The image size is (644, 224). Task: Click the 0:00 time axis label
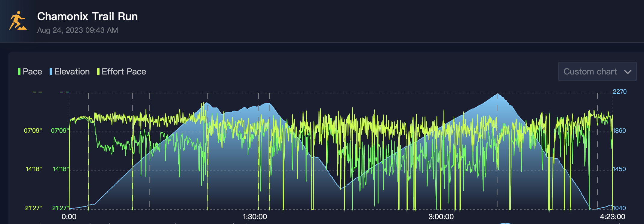(x=69, y=217)
